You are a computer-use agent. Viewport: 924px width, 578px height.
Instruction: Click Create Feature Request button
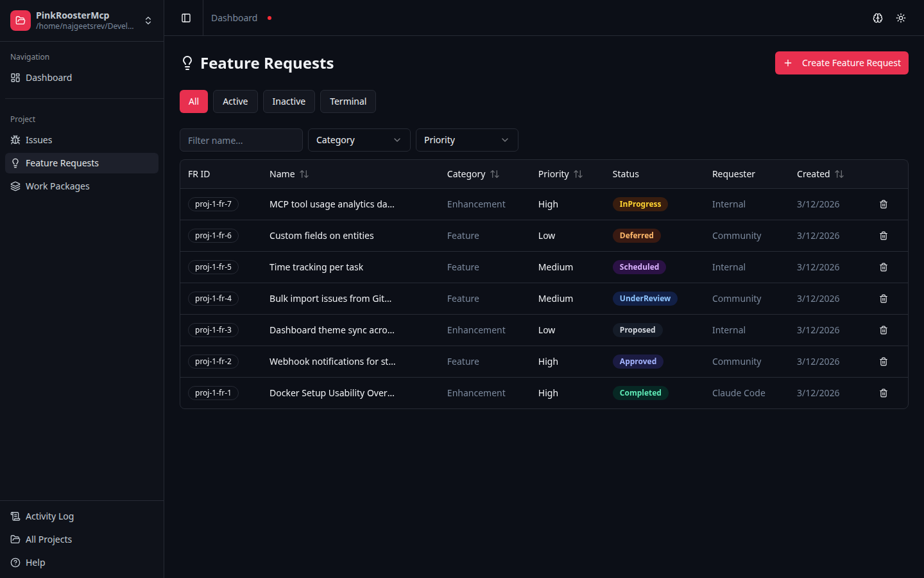[x=842, y=63]
